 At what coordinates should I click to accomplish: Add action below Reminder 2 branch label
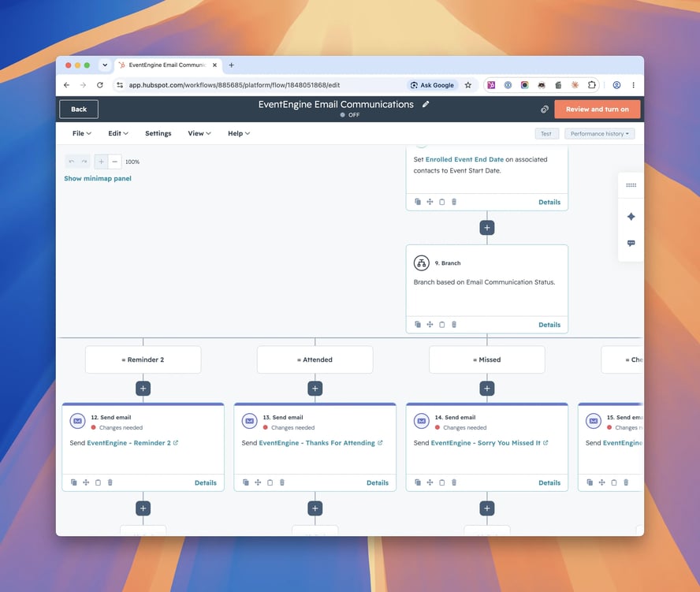(x=143, y=389)
